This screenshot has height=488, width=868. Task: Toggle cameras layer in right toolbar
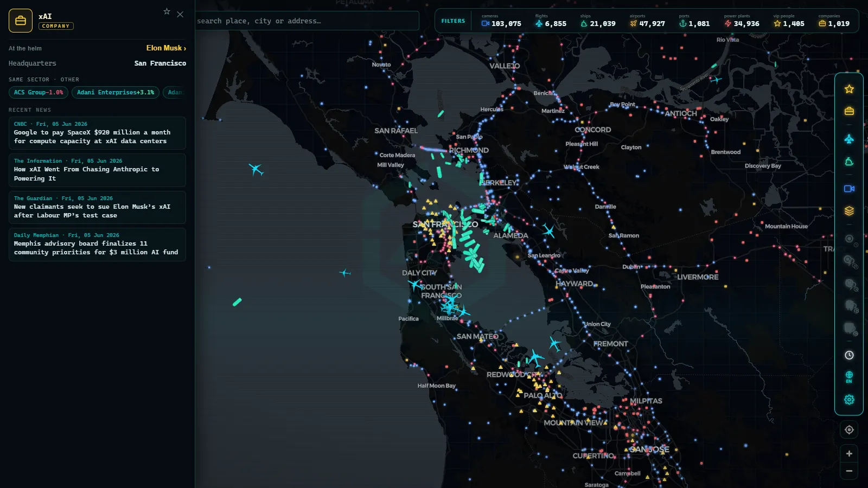tap(849, 189)
